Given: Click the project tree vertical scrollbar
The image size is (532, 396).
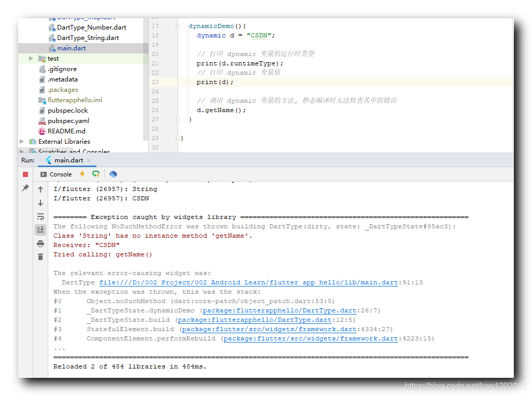Looking at the screenshot, I should click(146, 78).
